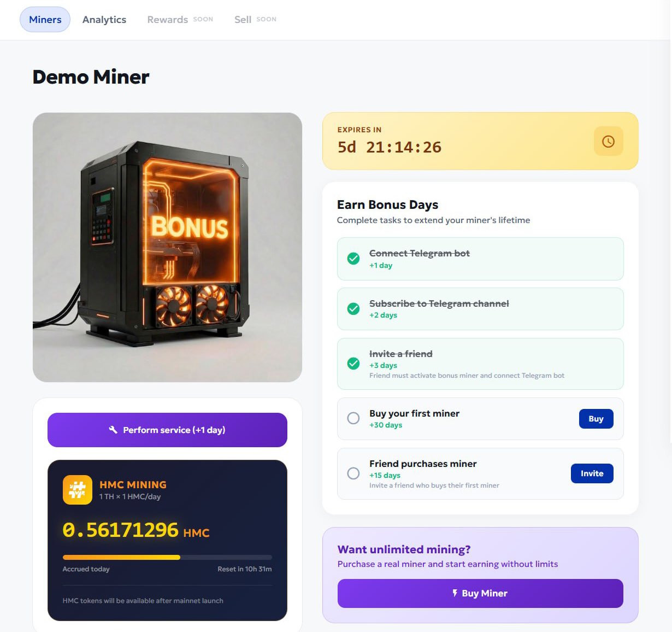Click the clock icon in Expires panel
Image resolution: width=672 pixels, height=632 pixels.
click(x=608, y=142)
